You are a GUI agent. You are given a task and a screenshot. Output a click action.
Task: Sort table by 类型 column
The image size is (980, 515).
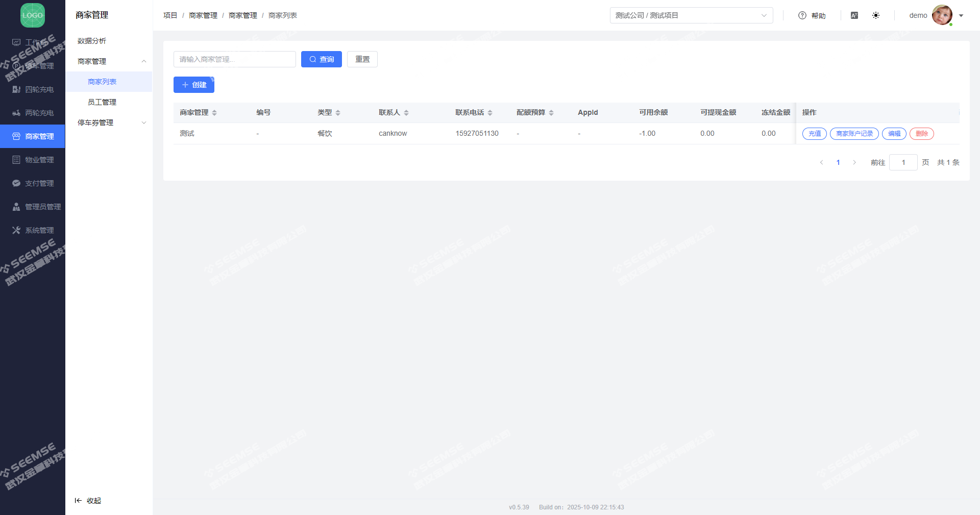[x=338, y=113]
